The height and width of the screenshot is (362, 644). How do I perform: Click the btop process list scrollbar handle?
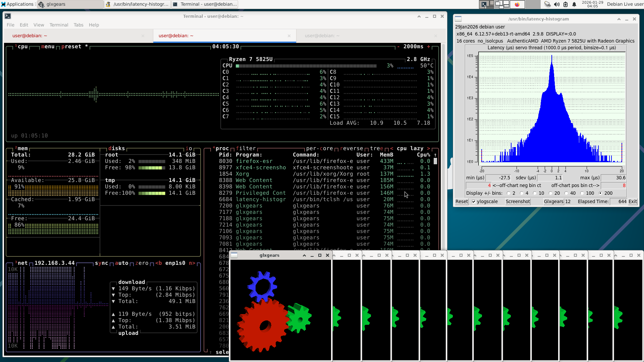point(435,161)
